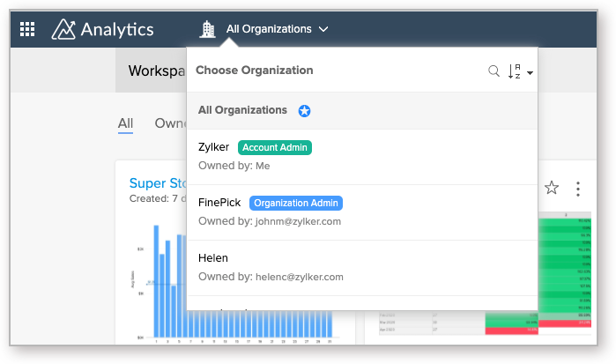This screenshot has width=616, height=364.
Task: Click the blue default star badge
Action: (305, 111)
